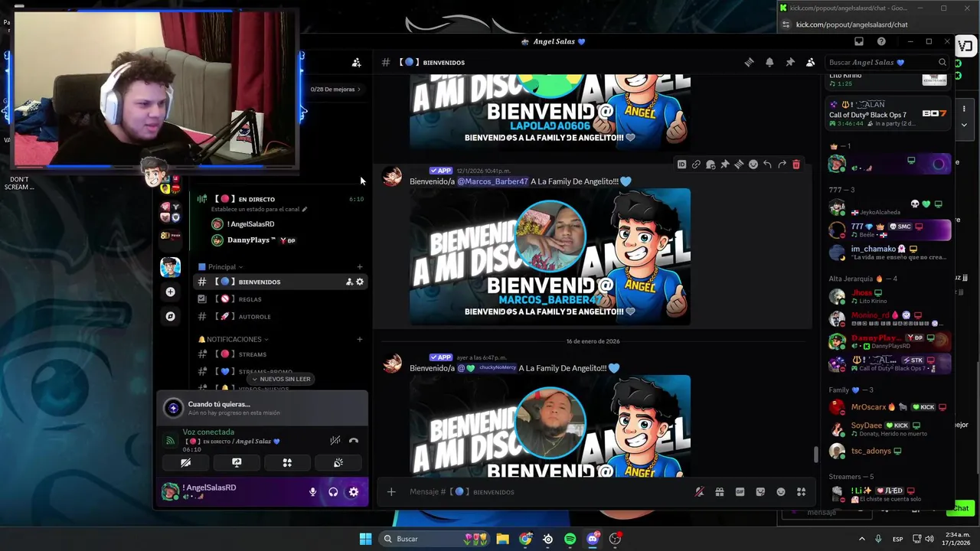The height and width of the screenshot is (551, 980).
Task: Toggle headphones deafen in user panel
Action: coord(333,492)
